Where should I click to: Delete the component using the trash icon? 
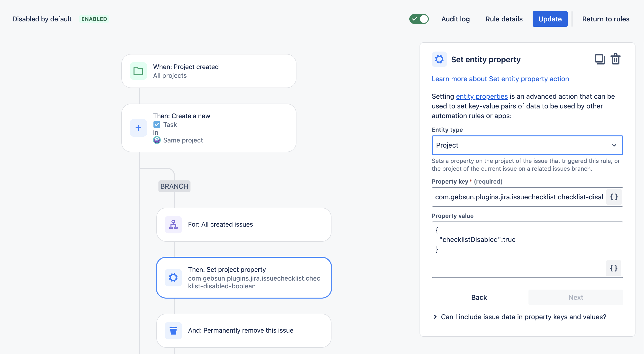[x=615, y=59]
